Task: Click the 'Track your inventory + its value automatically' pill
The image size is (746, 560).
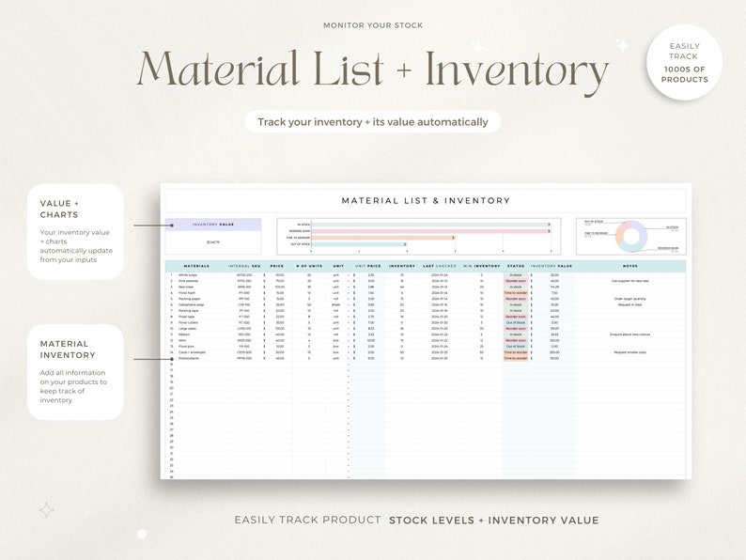Action: point(372,122)
